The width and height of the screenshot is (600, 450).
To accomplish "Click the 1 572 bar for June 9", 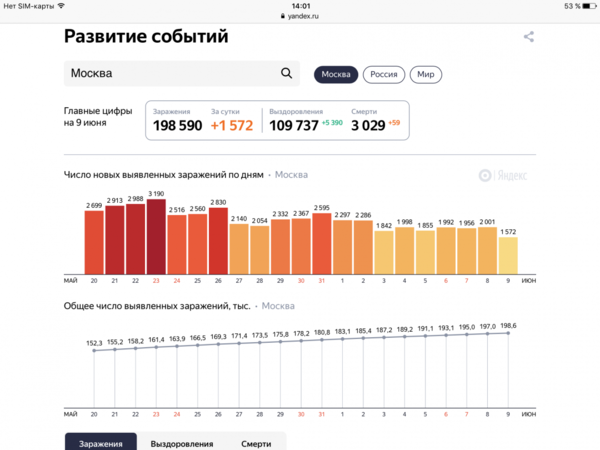I will click(x=508, y=255).
